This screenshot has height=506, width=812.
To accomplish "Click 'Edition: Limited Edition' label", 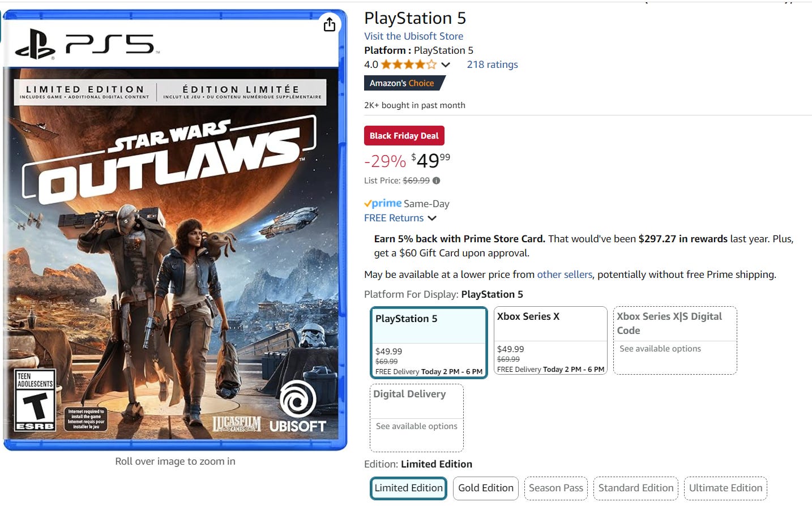I will coord(418,464).
